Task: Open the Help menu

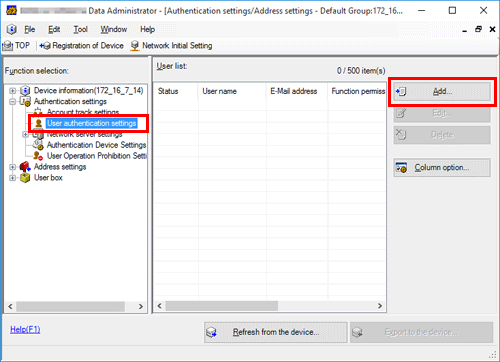Action: pos(147,29)
